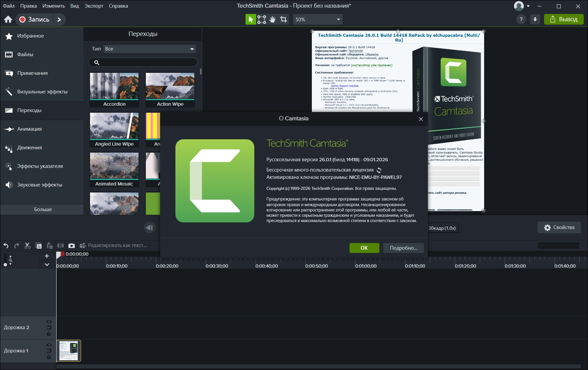Expand the recording options arrow beside Запись

click(x=59, y=20)
